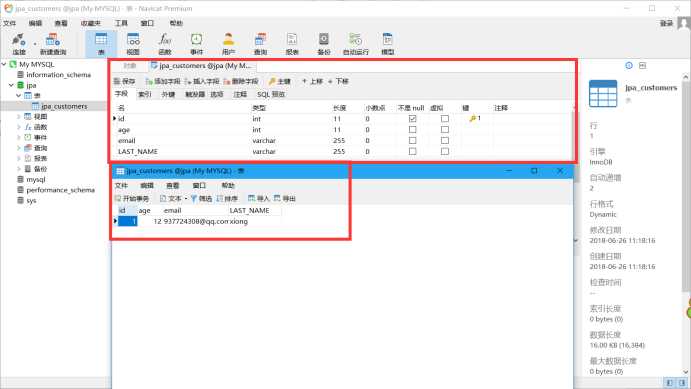
Task: Click Insert Field (插入字段) in designer toolbar
Action: [x=201, y=81]
